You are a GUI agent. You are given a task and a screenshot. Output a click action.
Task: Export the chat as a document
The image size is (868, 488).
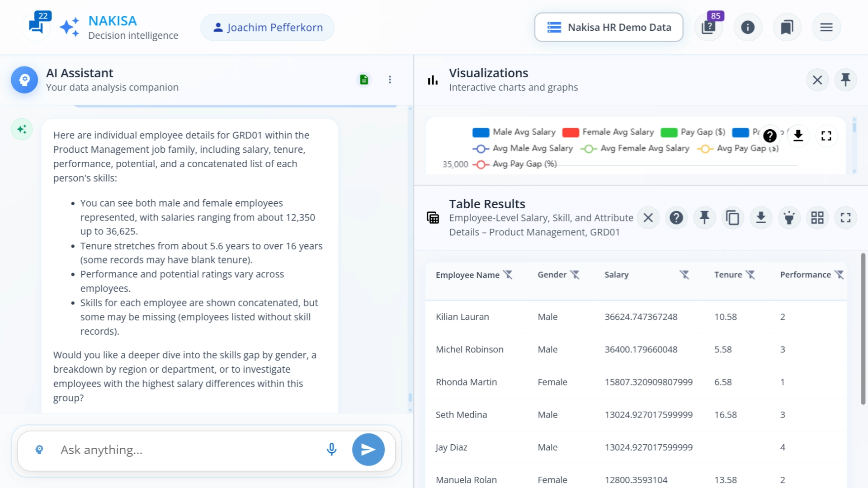click(x=364, y=80)
